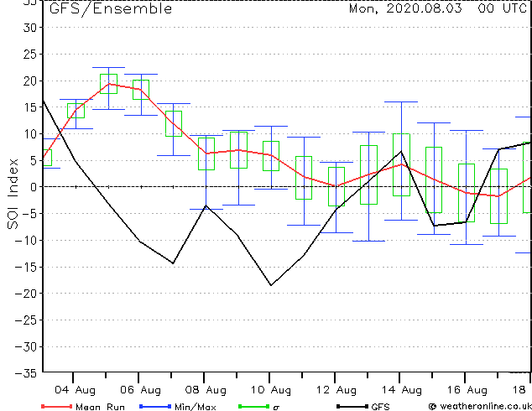Click the GFS line minimum near 10 Aug
The height and width of the screenshot is (411, 532).
[271, 285]
